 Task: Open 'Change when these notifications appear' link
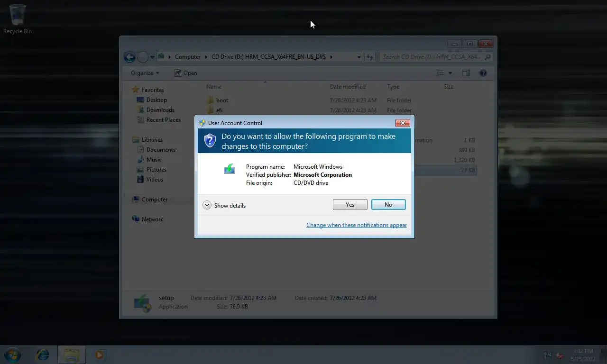coord(357,225)
